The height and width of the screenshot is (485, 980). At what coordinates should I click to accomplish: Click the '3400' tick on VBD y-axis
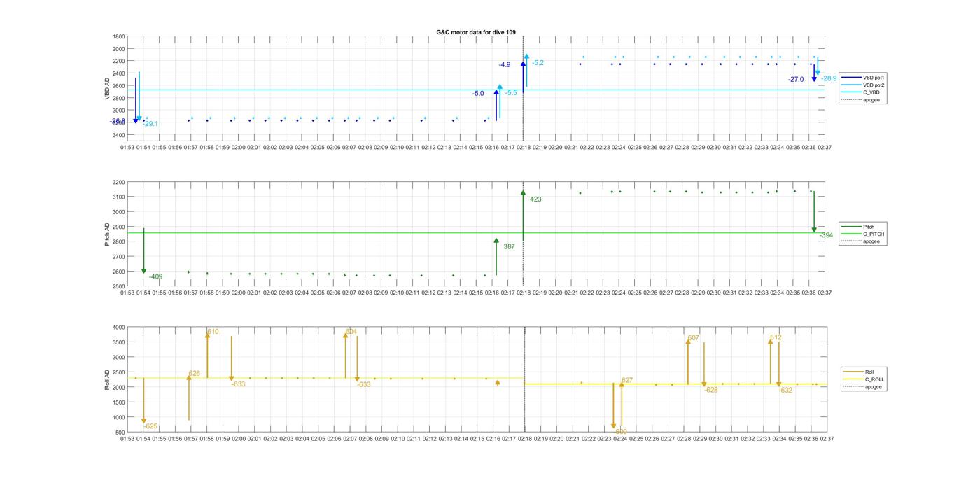[x=119, y=135]
